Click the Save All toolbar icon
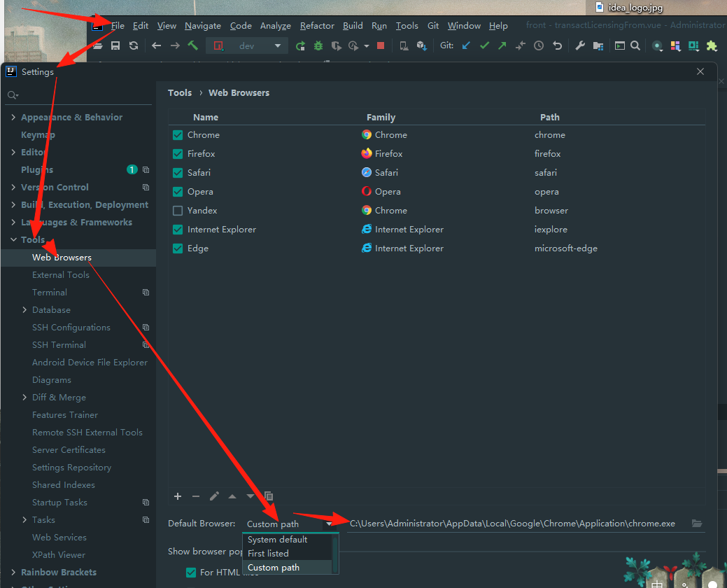The height and width of the screenshot is (588, 727). 115,45
